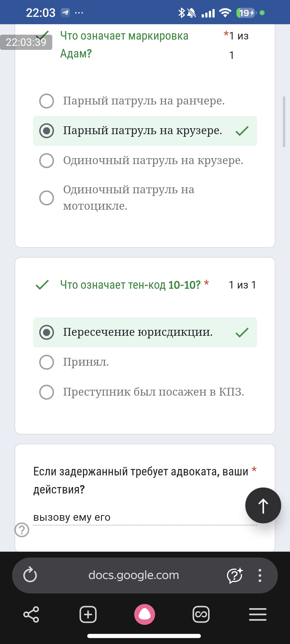Open the Alice assistant pink button
This screenshot has width=290, height=644.
[145, 614]
